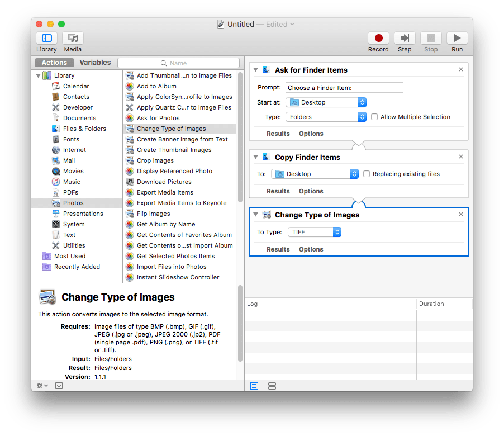Image resolution: width=504 pixels, height=436 pixels.
Task: Show Results of Change Type of Images
Action: (278, 249)
